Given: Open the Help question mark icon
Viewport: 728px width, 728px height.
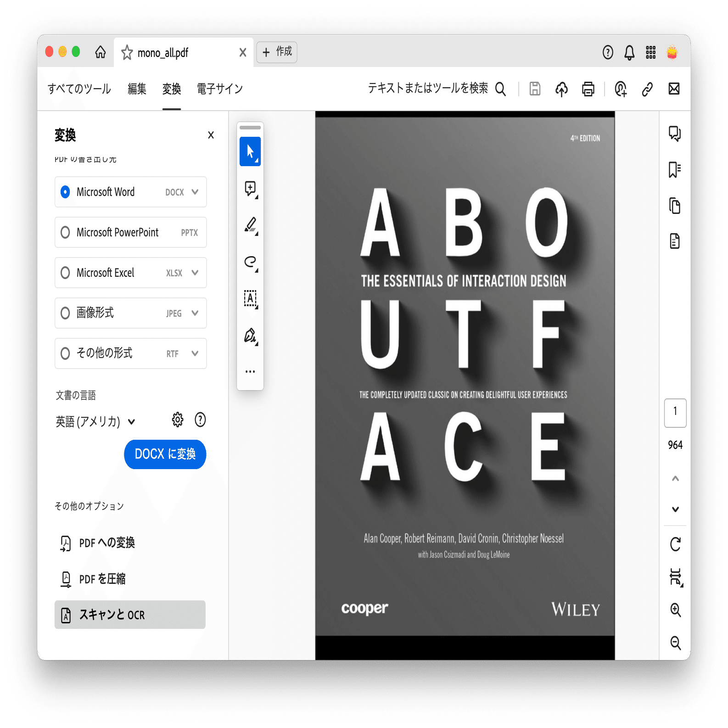Looking at the screenshot, I should pos(608,52).
